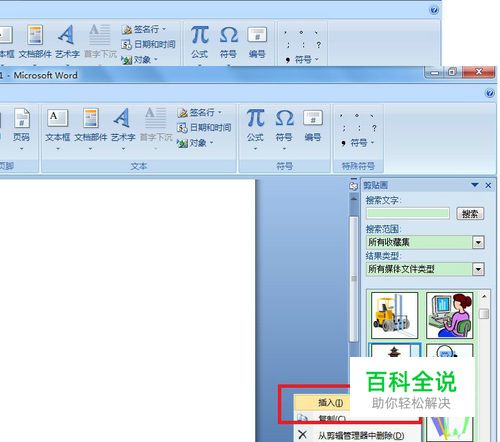
Task: Click 对象 object button in front window
Action: (195, 143)
